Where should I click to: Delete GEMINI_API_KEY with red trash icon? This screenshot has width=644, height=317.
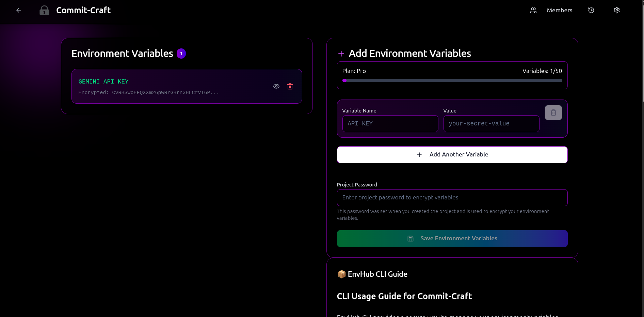[x=290, y=86]
